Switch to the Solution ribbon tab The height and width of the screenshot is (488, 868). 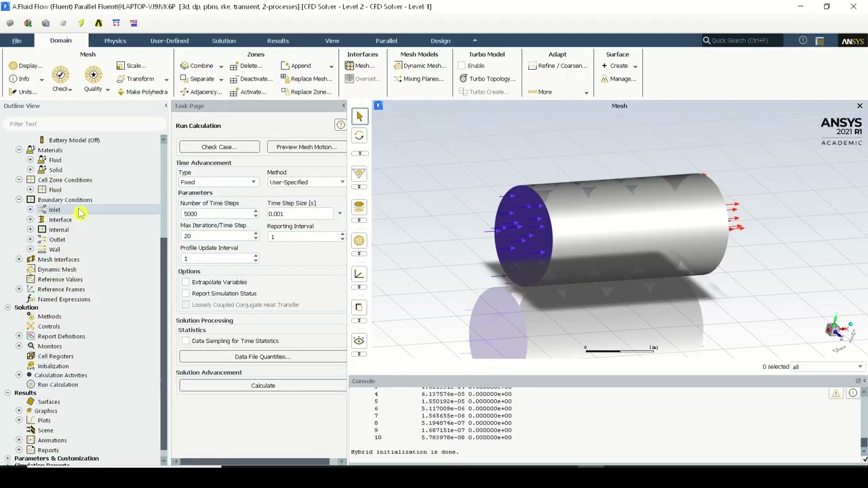coord(224,41)
